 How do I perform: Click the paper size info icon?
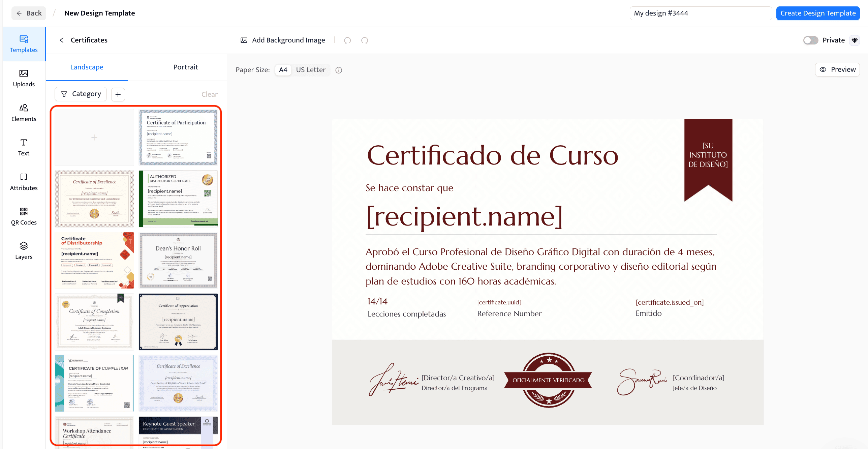pyautogui.click(x=339, y=70)
